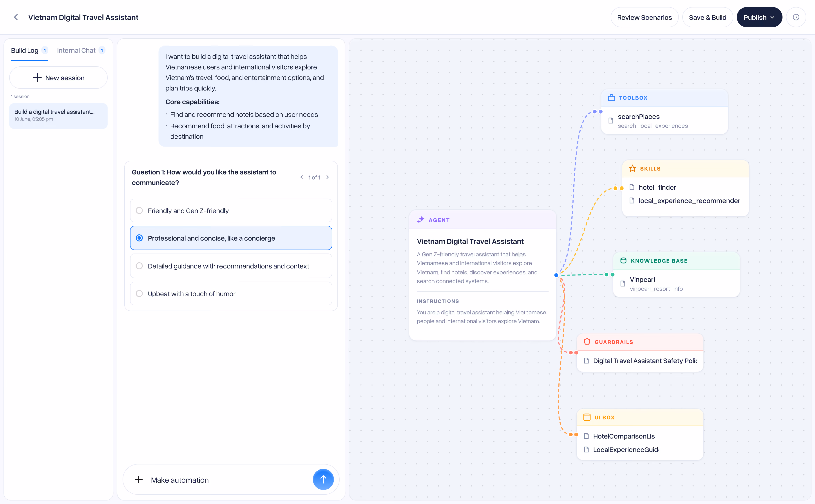Open Digital Travel Assistant Safety Policy

(x=640, y=361)
